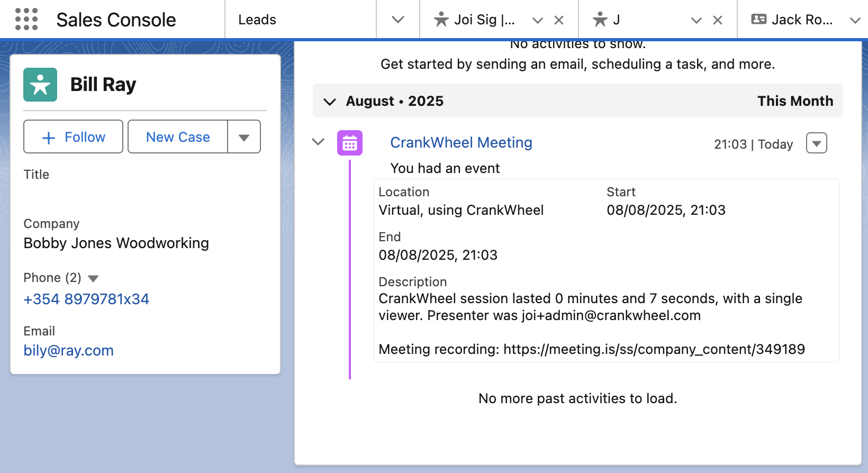The width and height of the screenshot is (868, 473).
Task: Open the Joi Sig tab options chevron
Action: (x=538, y=20)
